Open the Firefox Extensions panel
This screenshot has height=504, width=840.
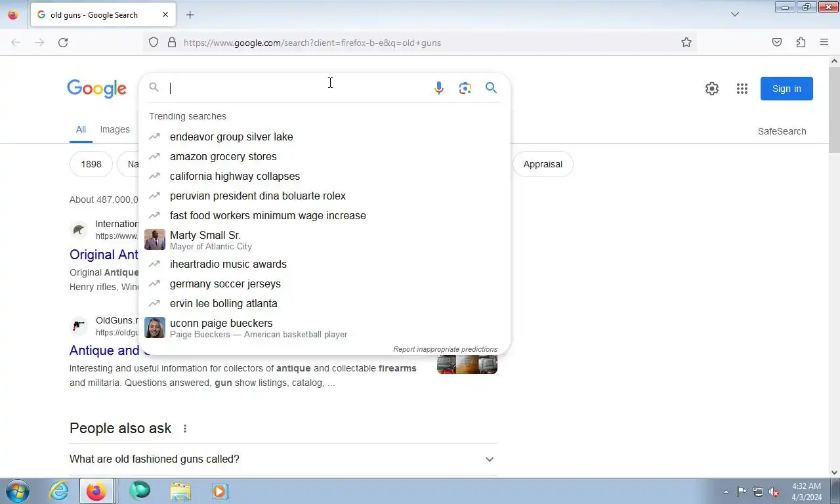coord(801,43)
